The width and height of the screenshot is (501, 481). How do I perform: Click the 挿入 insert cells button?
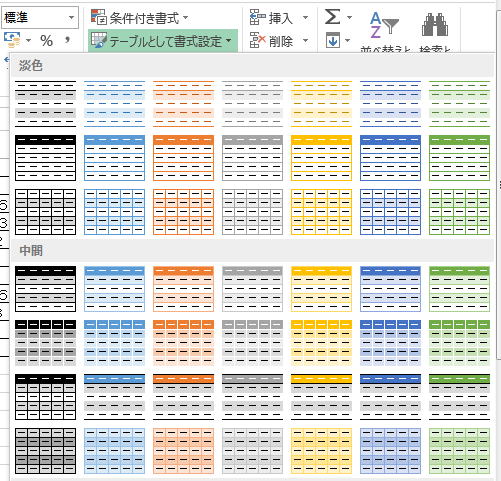(x=272, y=18)
